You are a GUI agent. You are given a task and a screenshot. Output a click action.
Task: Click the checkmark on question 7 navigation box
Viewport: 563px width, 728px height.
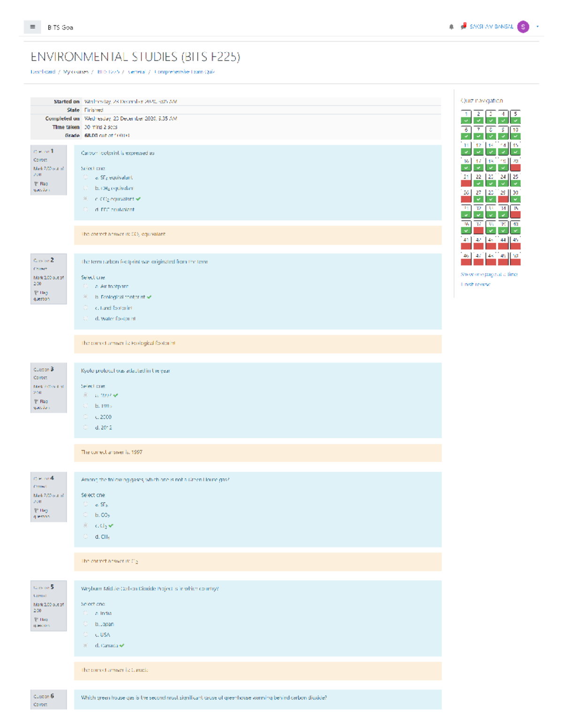[478, 136]
